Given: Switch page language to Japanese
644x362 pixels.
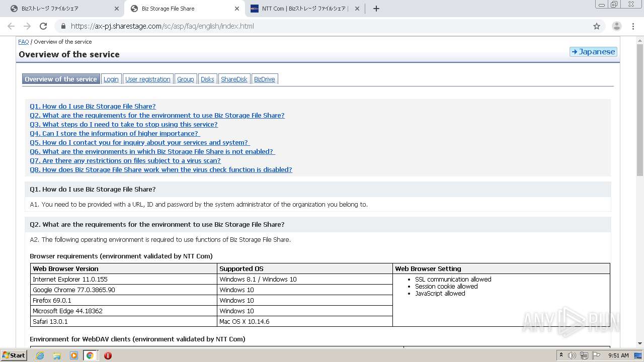Looking at the screenshot, I should [x=593, y=51].
